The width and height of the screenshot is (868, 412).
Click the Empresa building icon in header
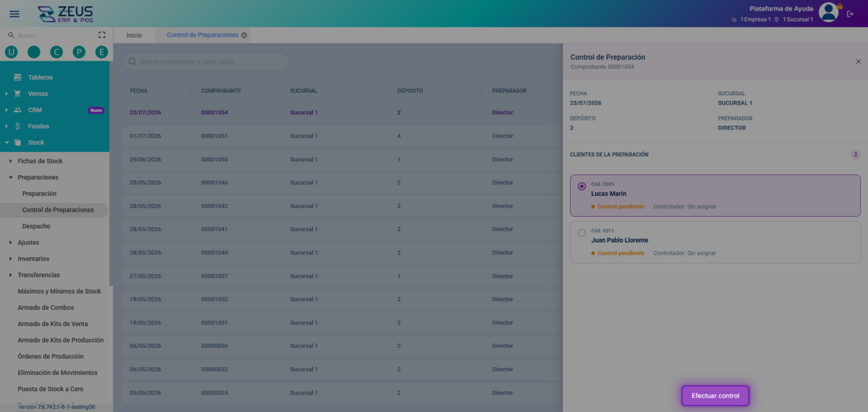(734, 20)
